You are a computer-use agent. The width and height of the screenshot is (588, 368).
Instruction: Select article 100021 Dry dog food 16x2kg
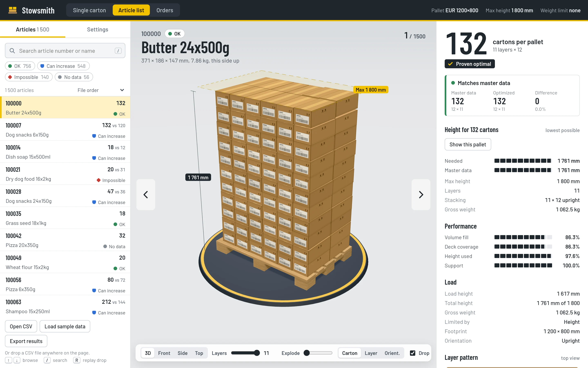coord(65,174)
